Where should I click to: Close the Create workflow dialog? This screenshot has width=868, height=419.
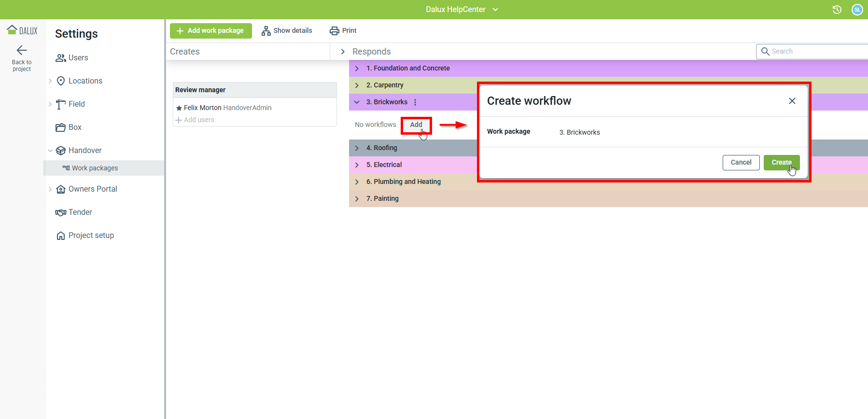(x=792, y=101)
